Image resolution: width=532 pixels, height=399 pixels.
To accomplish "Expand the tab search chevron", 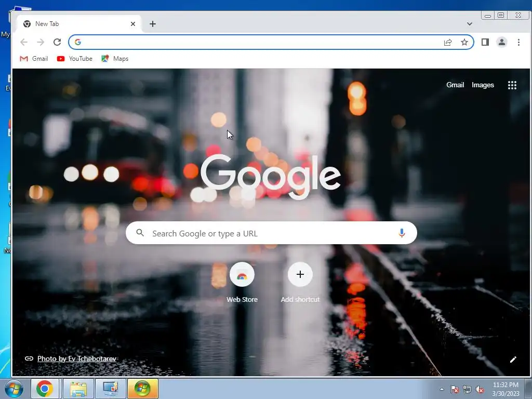I will tap(470, 24).
